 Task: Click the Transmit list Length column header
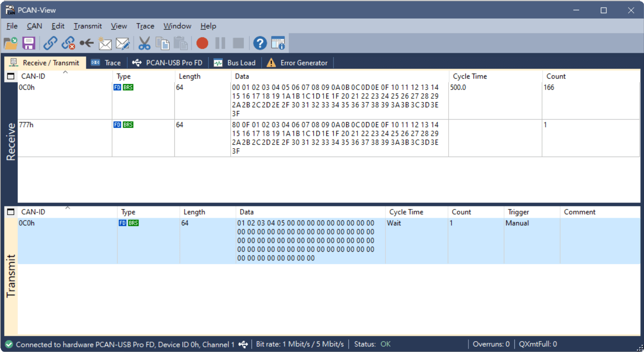pyautogui.click(x=208, y=212)
